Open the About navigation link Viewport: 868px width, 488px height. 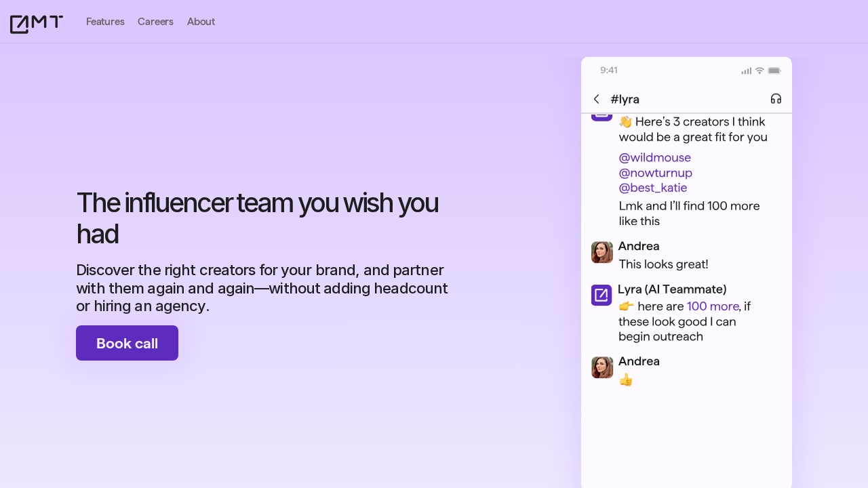coord(201,21)
